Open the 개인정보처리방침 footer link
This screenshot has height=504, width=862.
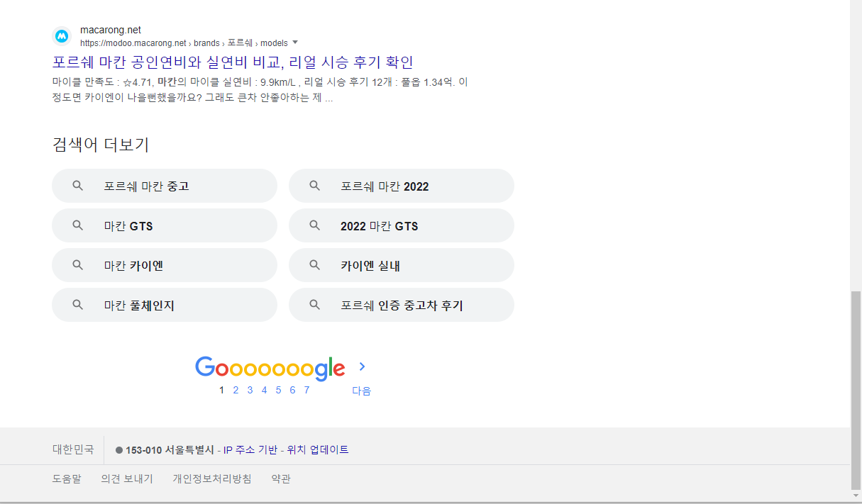coord(212,478)
